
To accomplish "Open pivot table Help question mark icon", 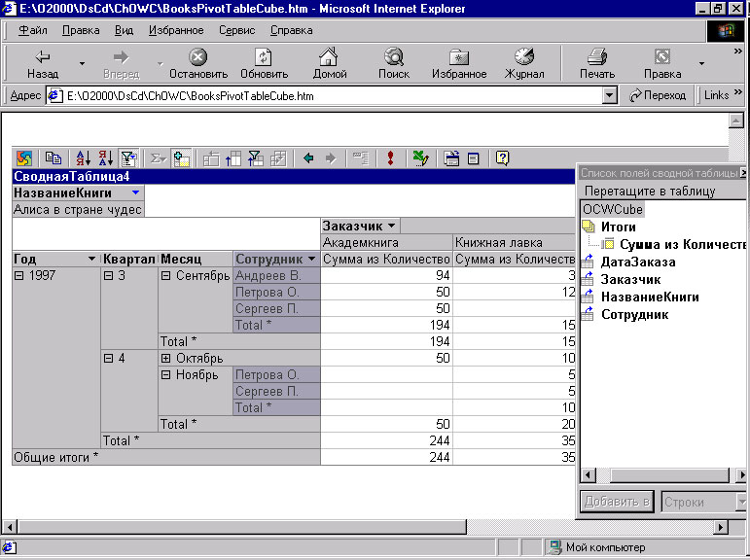I will (x=503, y=157).
